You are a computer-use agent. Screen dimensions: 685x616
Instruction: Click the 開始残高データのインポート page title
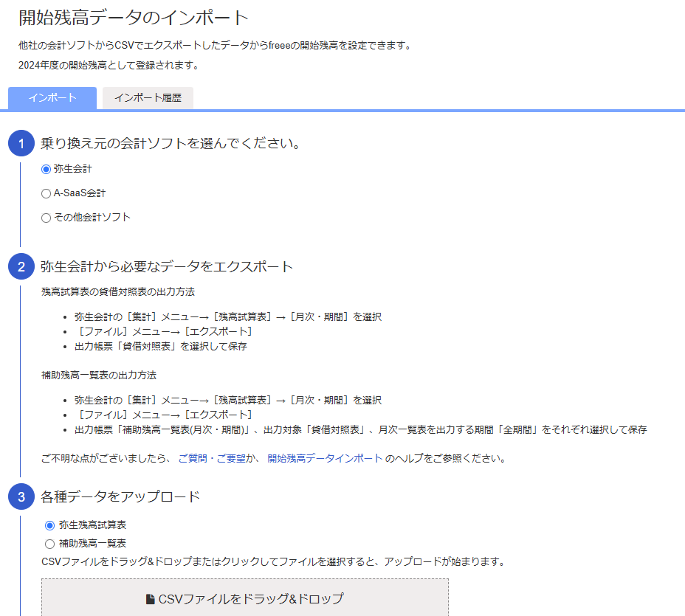pyautogui.click(x=134, y=18)
